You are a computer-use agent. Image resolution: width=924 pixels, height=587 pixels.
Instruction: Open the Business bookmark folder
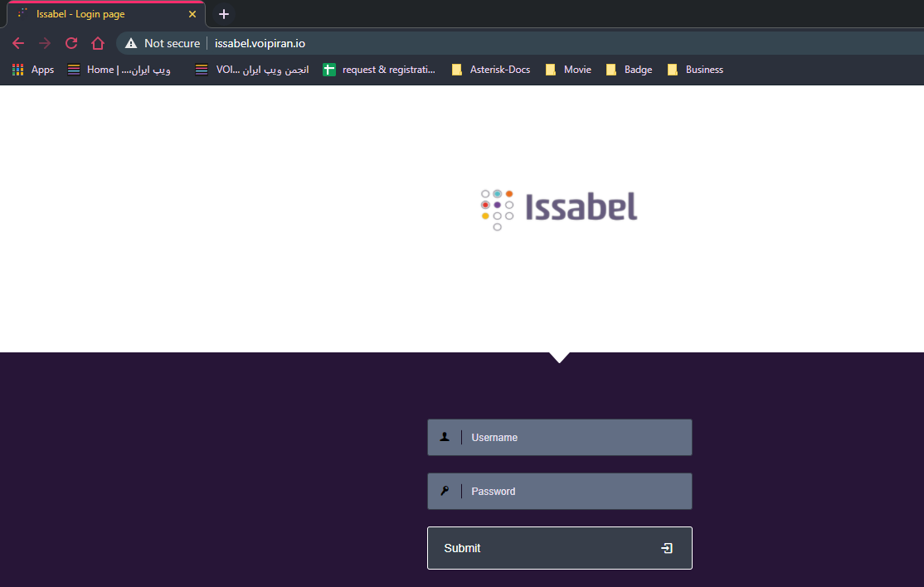point(695,70)
